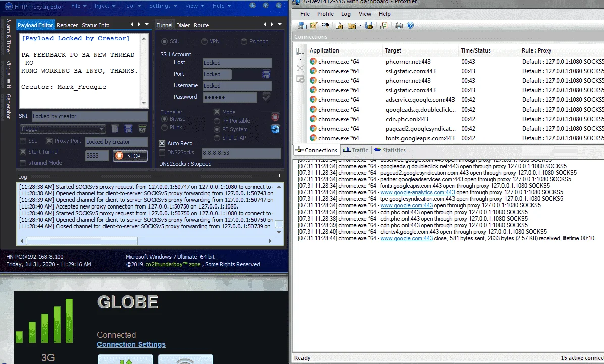The image size is (604, 364).
Task: Switch to the Status Info tab
Action: click(95, 25)
